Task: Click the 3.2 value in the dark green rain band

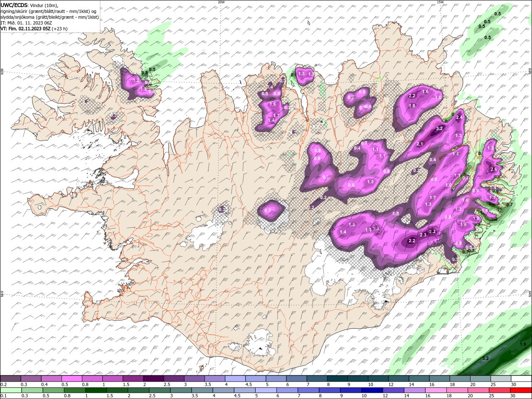Action: pyautogui.click(x=485, y=358)
